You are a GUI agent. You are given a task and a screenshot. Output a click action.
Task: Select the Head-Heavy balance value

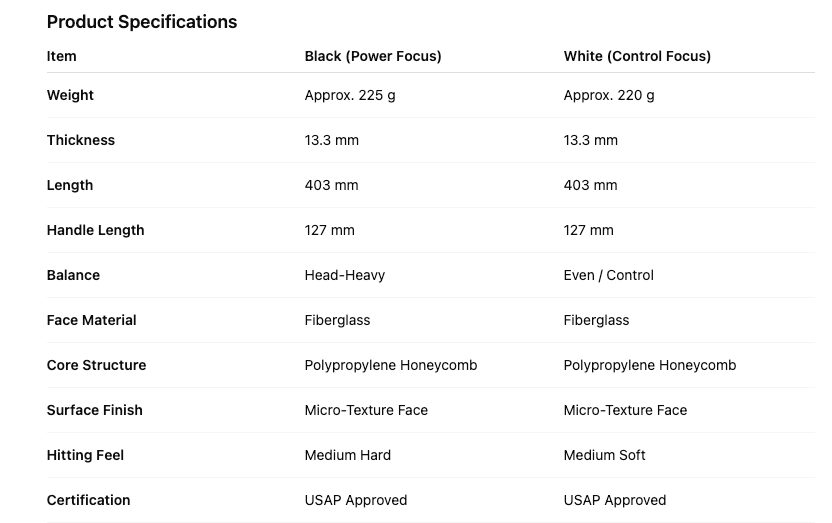(x=345, y=275)
